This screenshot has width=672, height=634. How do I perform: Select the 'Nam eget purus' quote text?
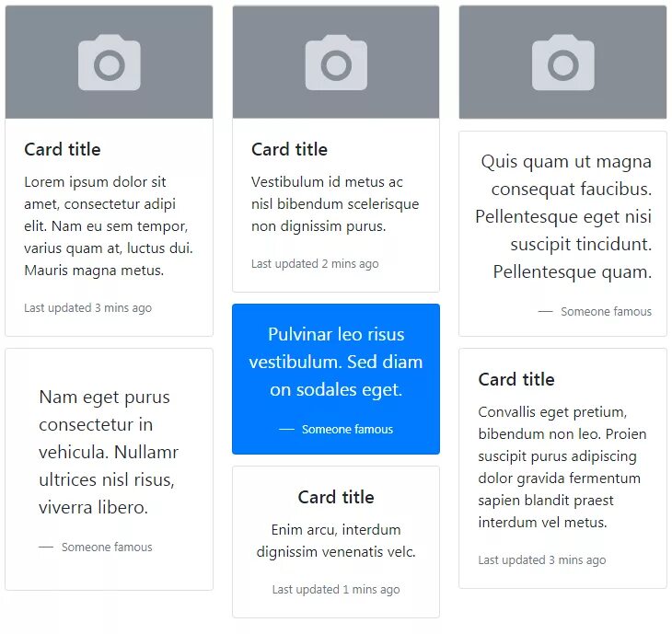pyautogui.click(x=109, y=452)
